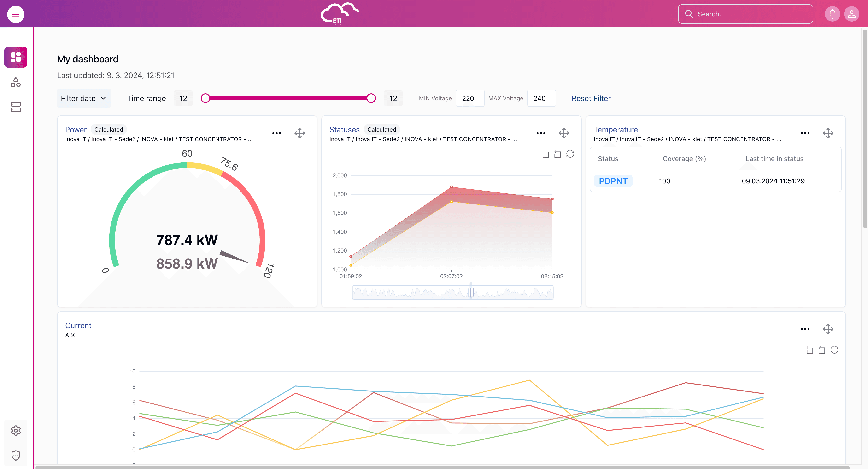Click zoom reset on Statuses chart
The width and height of the screenshot is (868, 469).
558,154
